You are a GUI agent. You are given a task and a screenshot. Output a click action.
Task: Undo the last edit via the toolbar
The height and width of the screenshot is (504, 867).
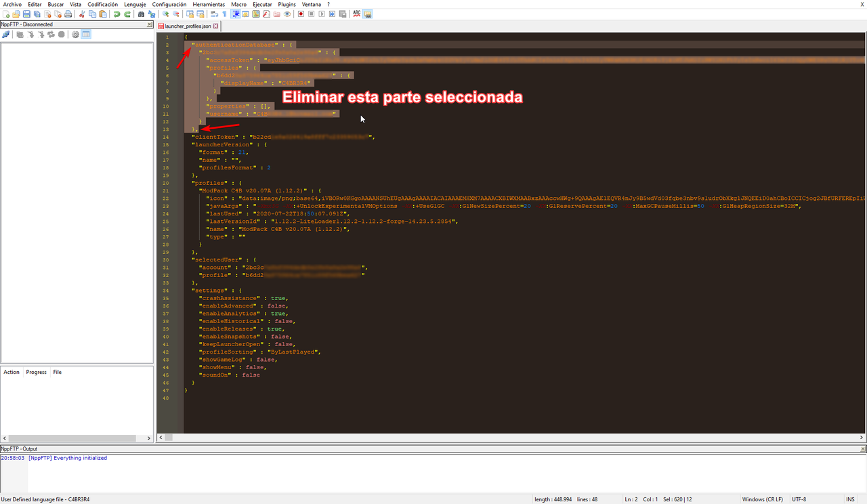117,14
